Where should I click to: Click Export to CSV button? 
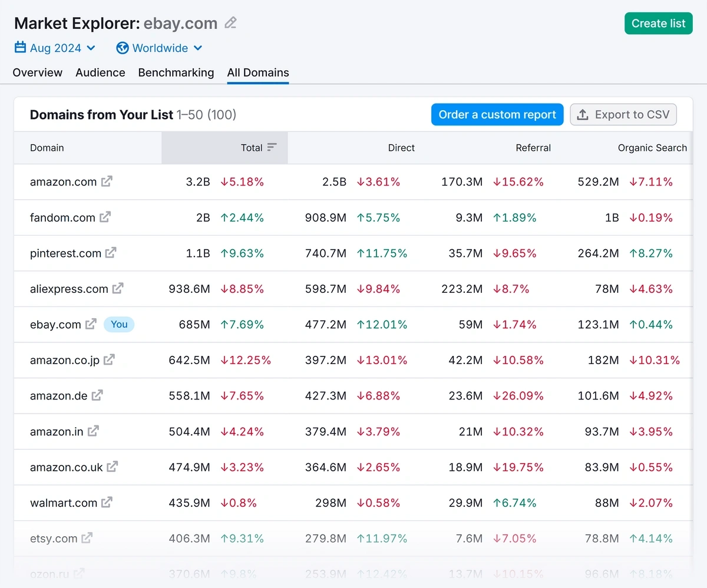(x=623, y=114)
